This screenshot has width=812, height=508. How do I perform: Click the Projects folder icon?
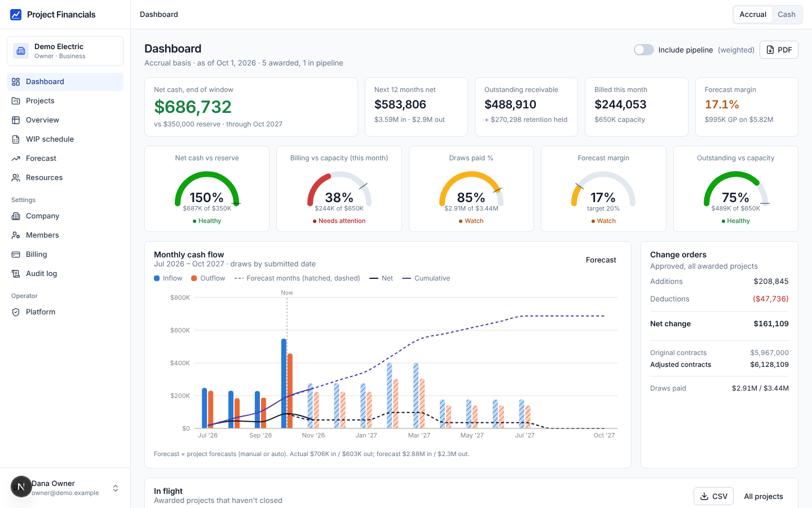[16, 101]
